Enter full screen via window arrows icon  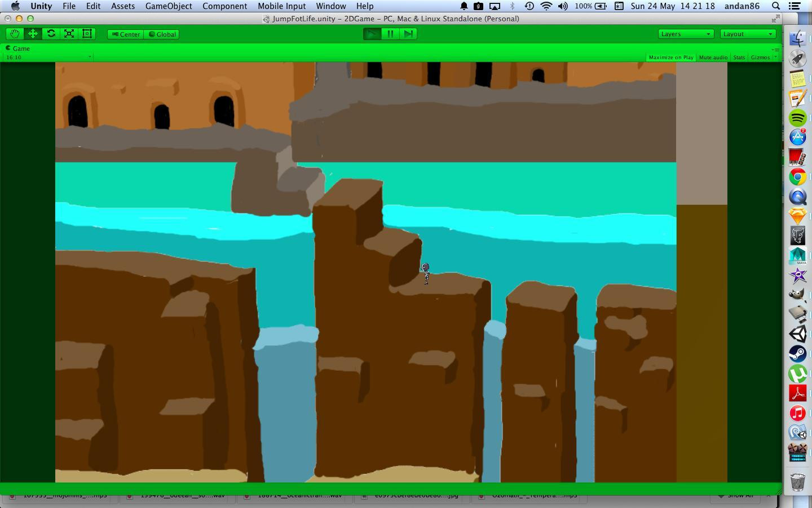[x=776, y=19]
